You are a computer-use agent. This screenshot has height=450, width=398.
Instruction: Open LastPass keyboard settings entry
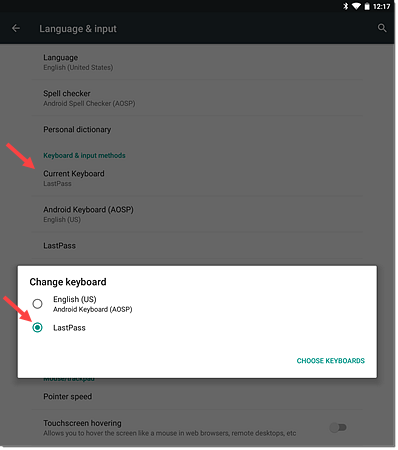click(197, 246)
